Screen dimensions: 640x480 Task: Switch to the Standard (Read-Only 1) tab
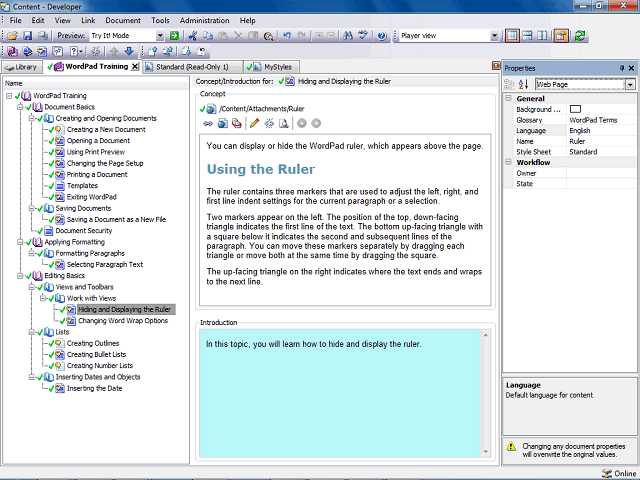pos(193,67)
